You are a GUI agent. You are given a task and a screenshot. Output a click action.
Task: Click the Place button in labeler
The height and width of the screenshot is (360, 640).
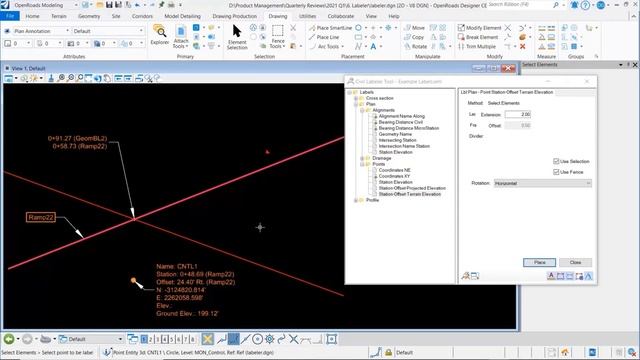point(539,262)
